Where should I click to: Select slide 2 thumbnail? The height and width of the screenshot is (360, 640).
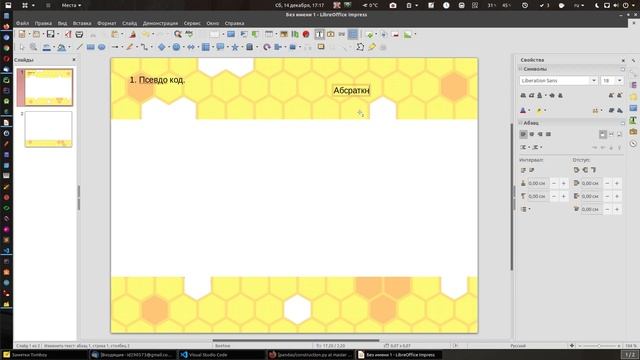tap(48, 129)
